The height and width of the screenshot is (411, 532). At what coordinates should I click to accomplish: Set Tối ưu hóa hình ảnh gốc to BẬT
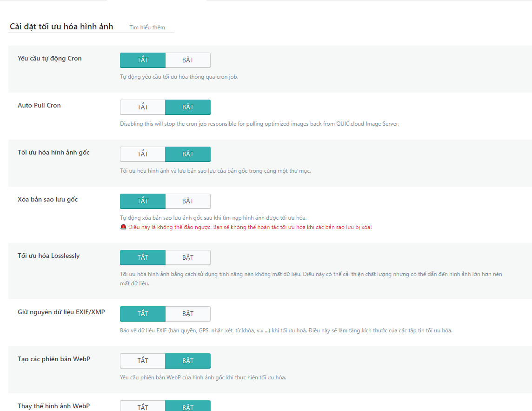point(188,154)
